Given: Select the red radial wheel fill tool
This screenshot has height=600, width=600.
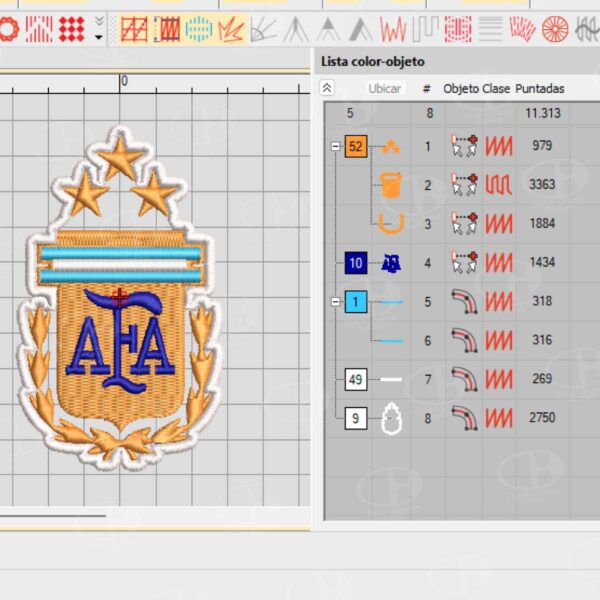Looking at the screenshot, I should click(555, 29).
